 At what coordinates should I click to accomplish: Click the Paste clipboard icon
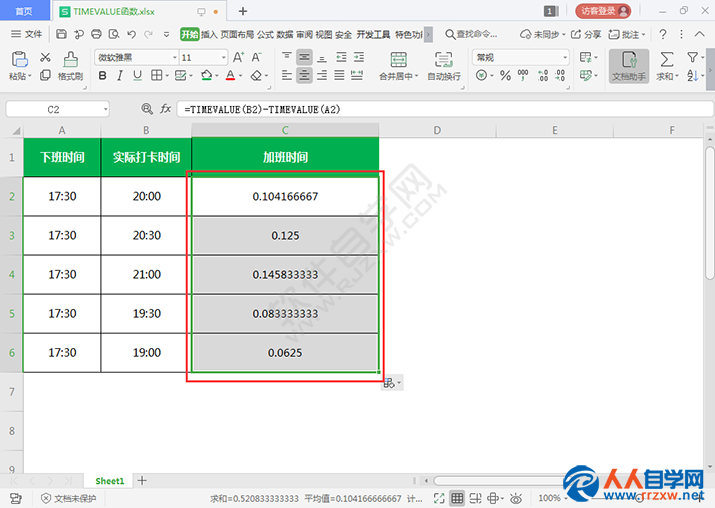click(20, 59)
